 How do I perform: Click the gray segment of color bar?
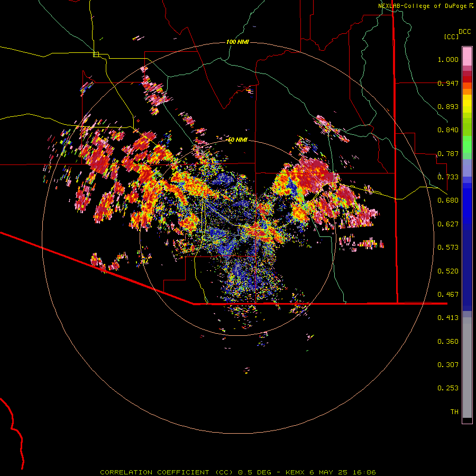467,368
